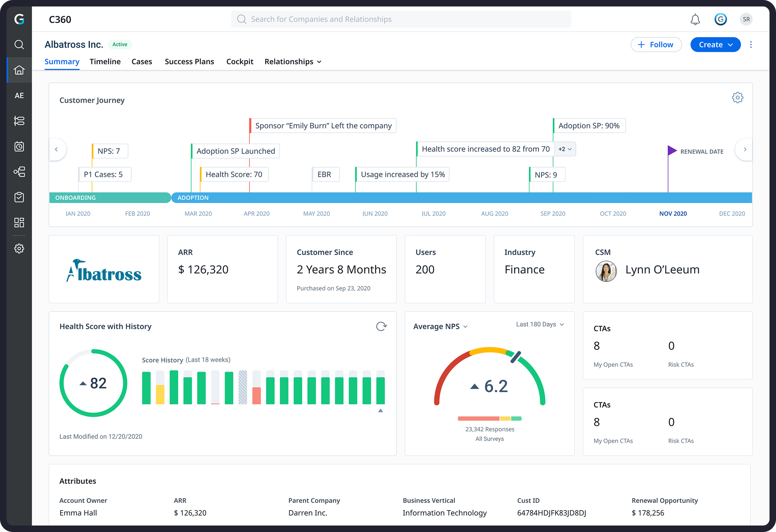Select the Adoption stage bar
The image size is (776, 532).
462,198
